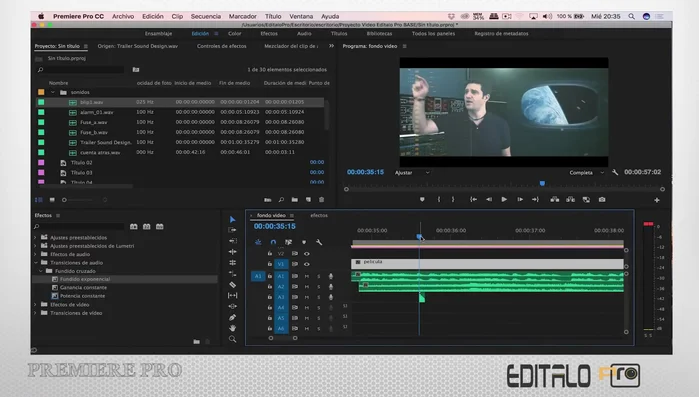
Task: Mute audio track A1
Action: 307,276
